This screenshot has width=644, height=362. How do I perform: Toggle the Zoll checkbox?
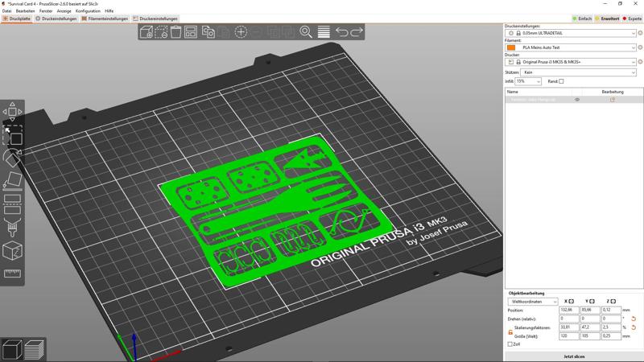[510, 344]
